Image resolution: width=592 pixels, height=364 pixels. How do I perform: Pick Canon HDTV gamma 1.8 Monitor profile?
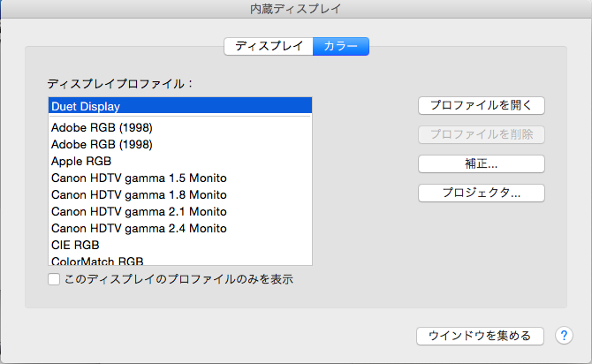coord(180,195)
